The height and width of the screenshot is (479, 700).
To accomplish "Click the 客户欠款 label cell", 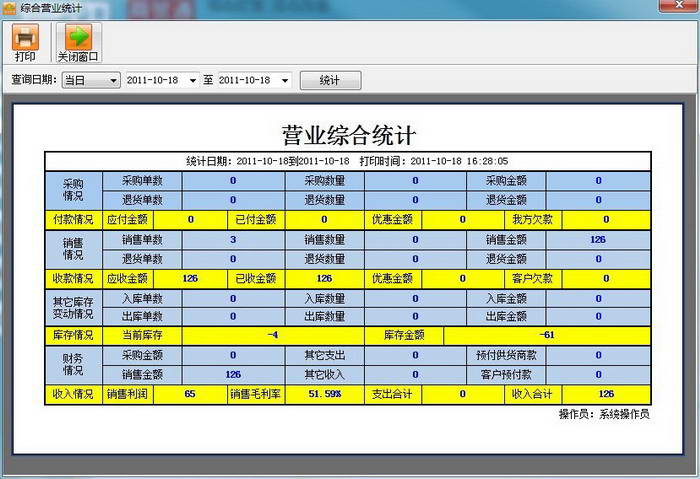I will click(x=533, y=279).
